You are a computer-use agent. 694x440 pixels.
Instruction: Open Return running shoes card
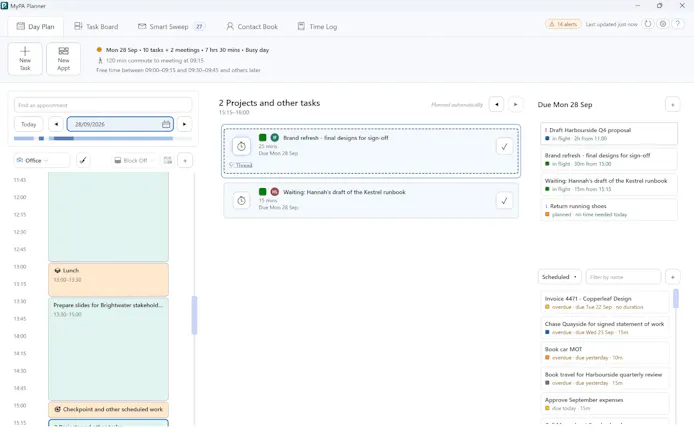pos(609,210)
